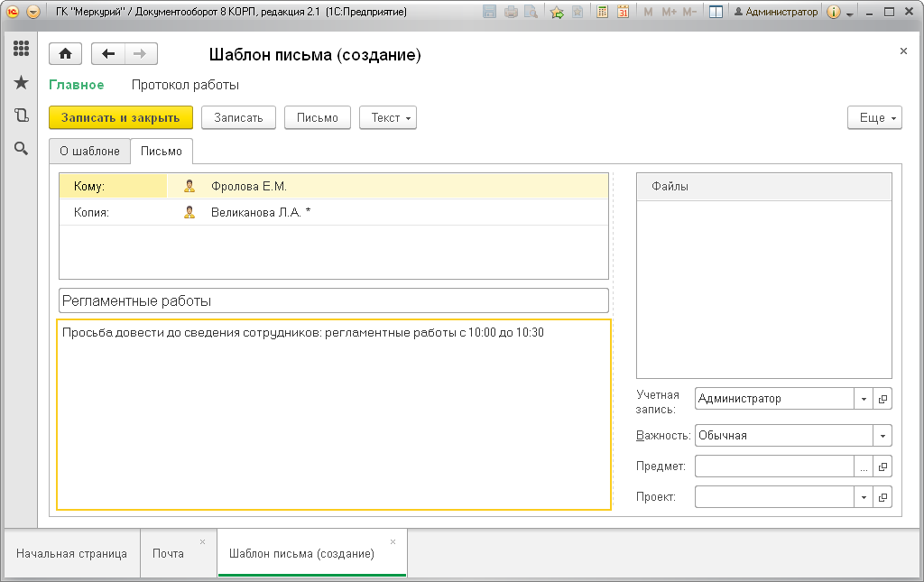Expand the Текст dropdown button
The image size is (924, 582).
[388, 118]
